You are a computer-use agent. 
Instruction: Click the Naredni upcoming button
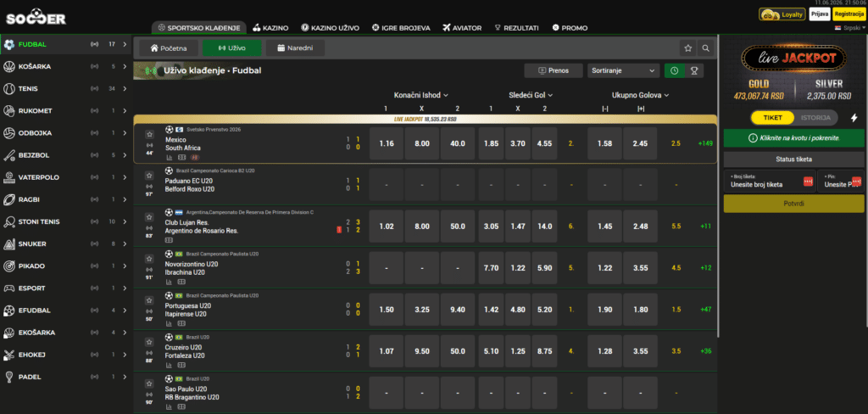295,48
